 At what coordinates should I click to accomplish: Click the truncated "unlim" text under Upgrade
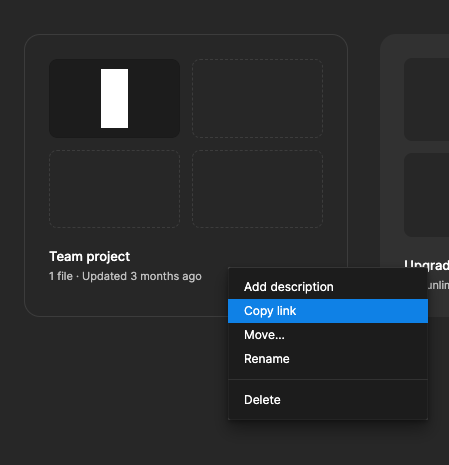438,285
